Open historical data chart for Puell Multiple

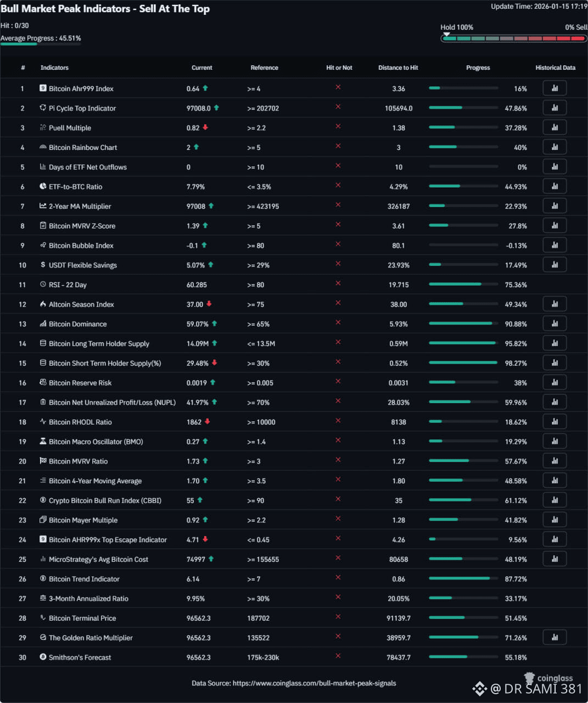point(555,127)
